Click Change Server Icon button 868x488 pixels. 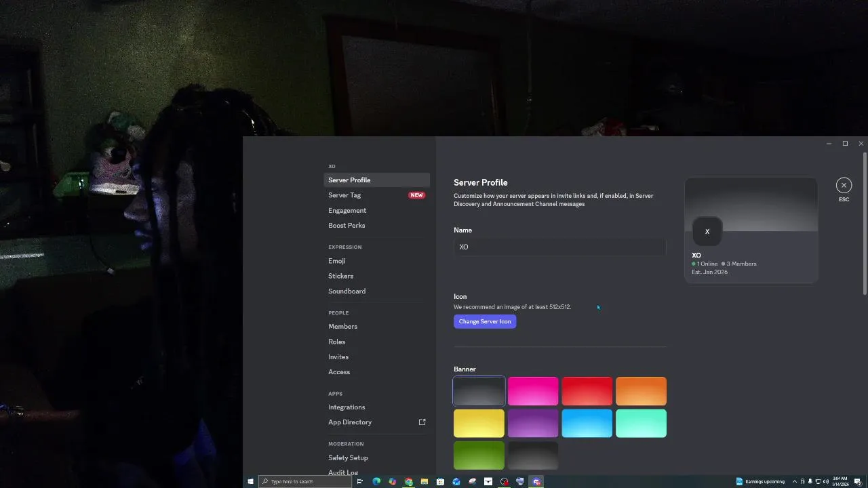click(485, 321)
